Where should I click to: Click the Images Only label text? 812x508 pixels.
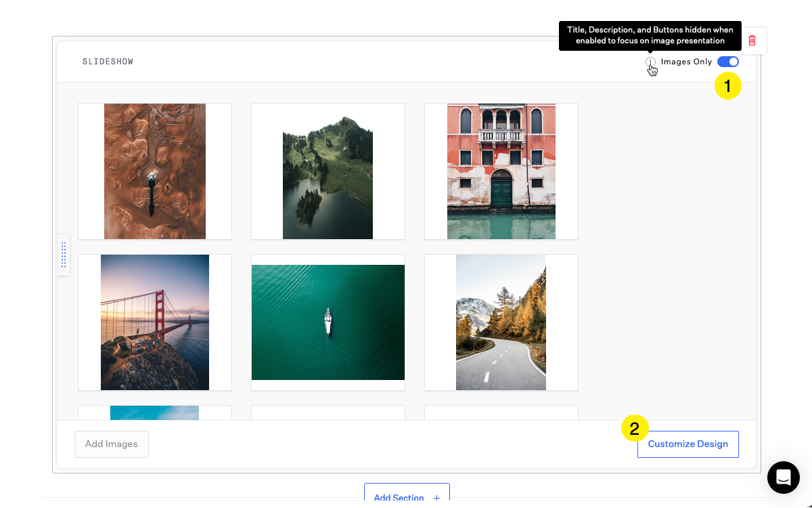click(686, 62)
